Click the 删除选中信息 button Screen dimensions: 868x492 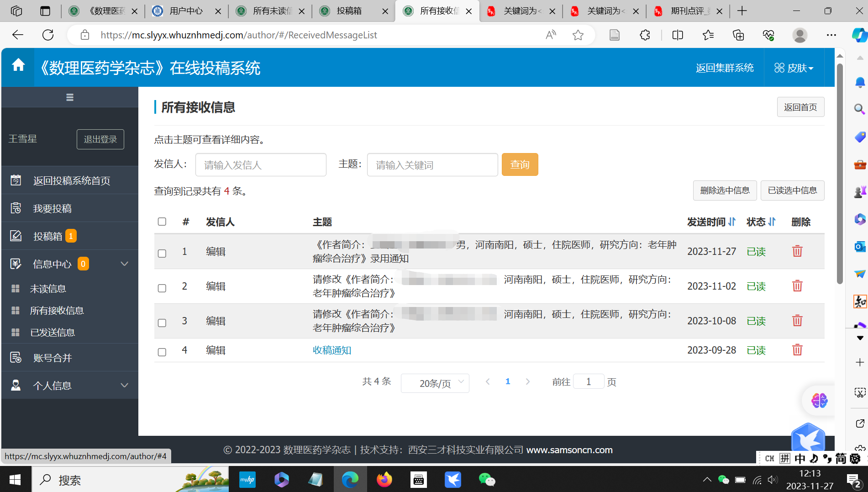coord(725,190)
